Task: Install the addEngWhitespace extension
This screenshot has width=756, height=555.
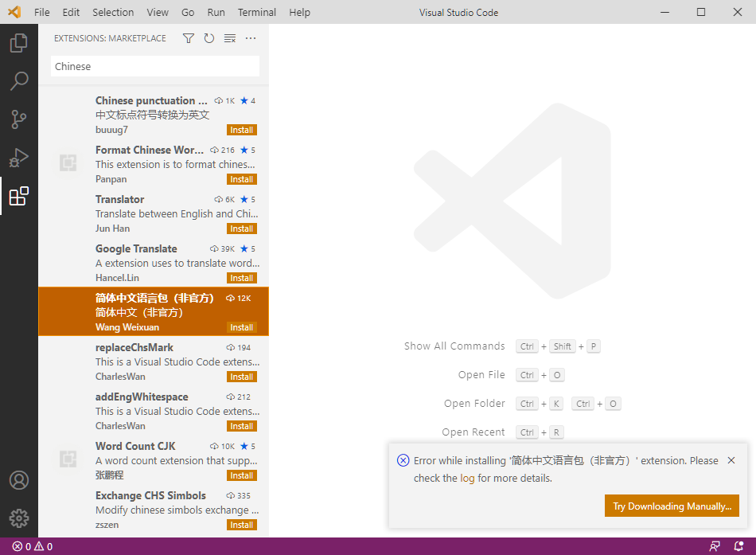Action: coord(242,426)
